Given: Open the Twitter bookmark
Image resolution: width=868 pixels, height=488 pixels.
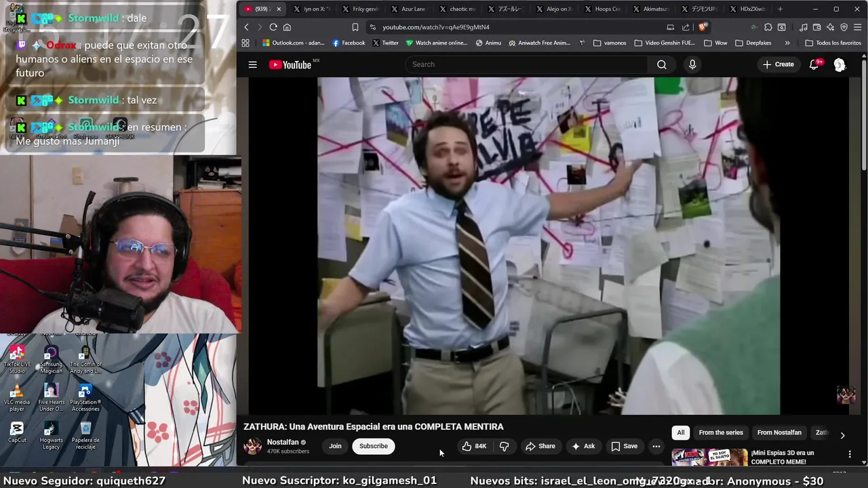Looking at the screenshot, I should (385, 43).
